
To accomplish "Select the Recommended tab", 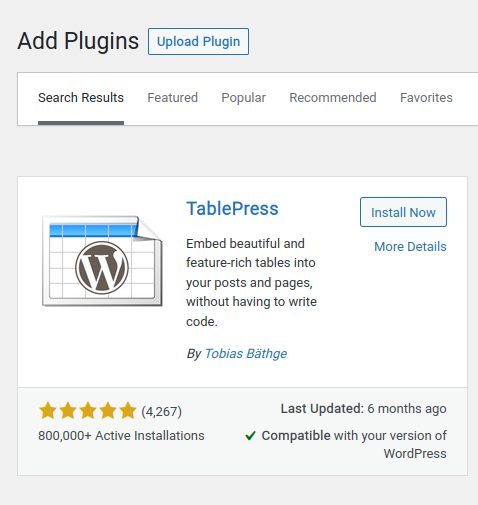I will pos(333,98).
